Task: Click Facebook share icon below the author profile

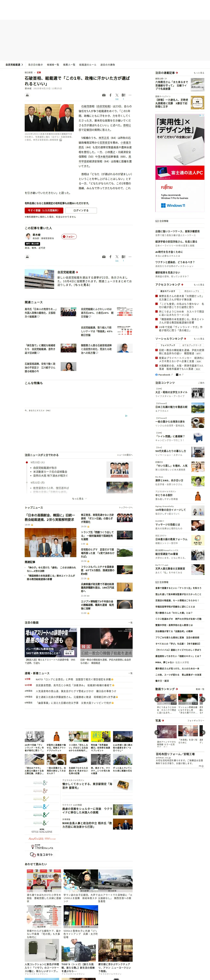Action: pos(111,257)
